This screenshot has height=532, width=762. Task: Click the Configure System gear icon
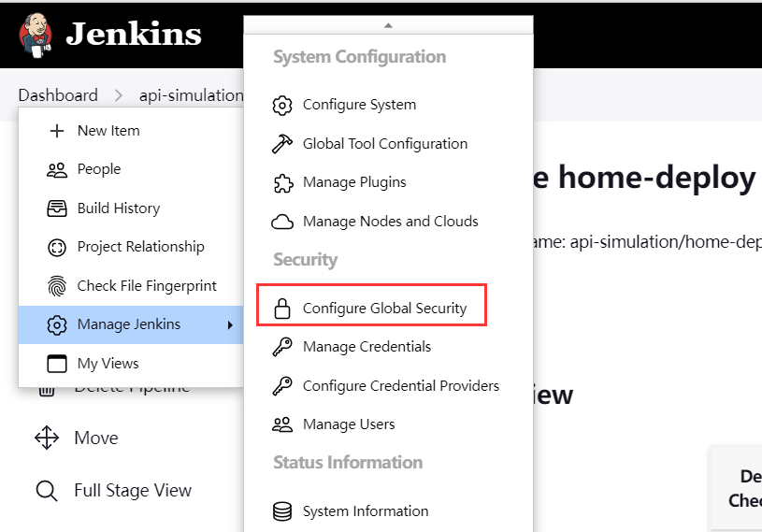[282, 105]
